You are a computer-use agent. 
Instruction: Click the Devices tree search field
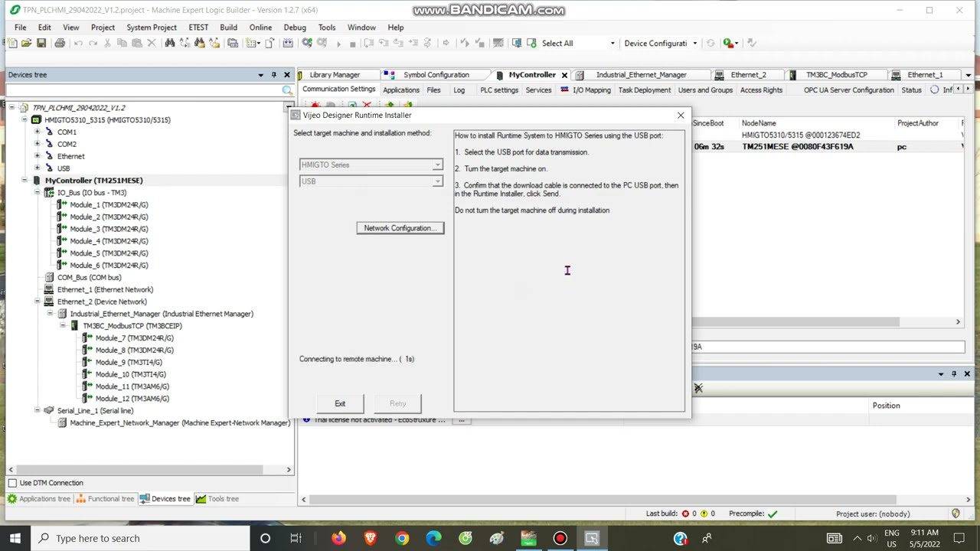pyautogui.click(x=143, y=90)
